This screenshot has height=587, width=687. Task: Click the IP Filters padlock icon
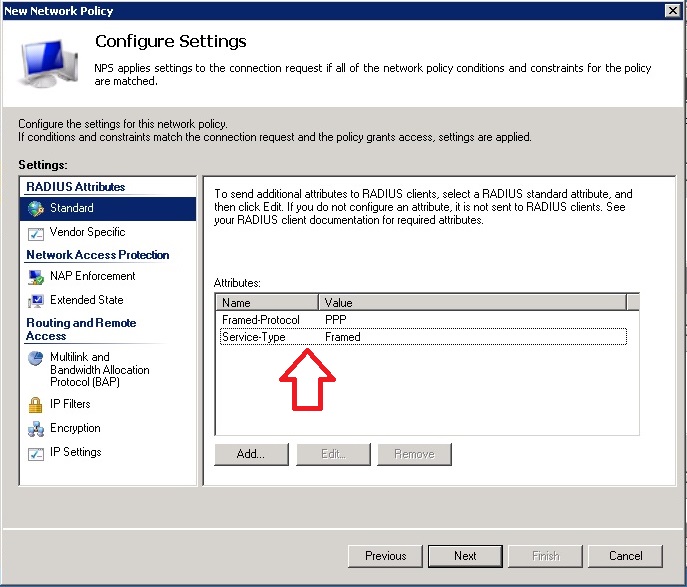[36, 404]
